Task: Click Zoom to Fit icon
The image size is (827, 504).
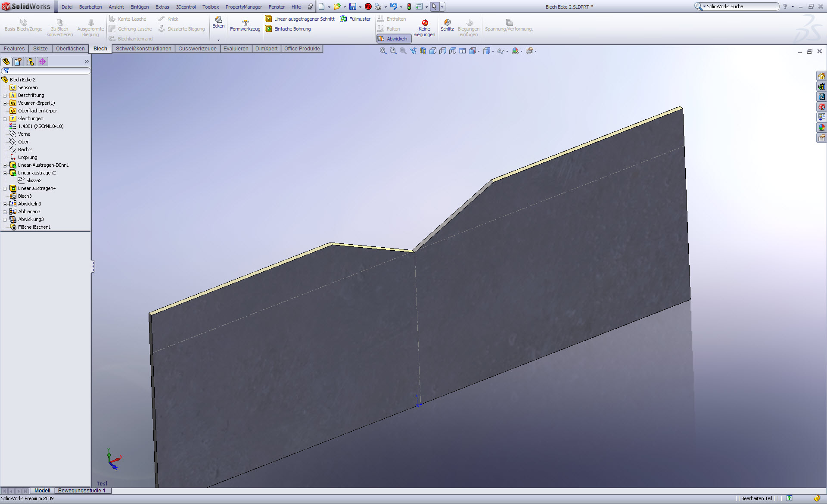Action: click(383, 51)
